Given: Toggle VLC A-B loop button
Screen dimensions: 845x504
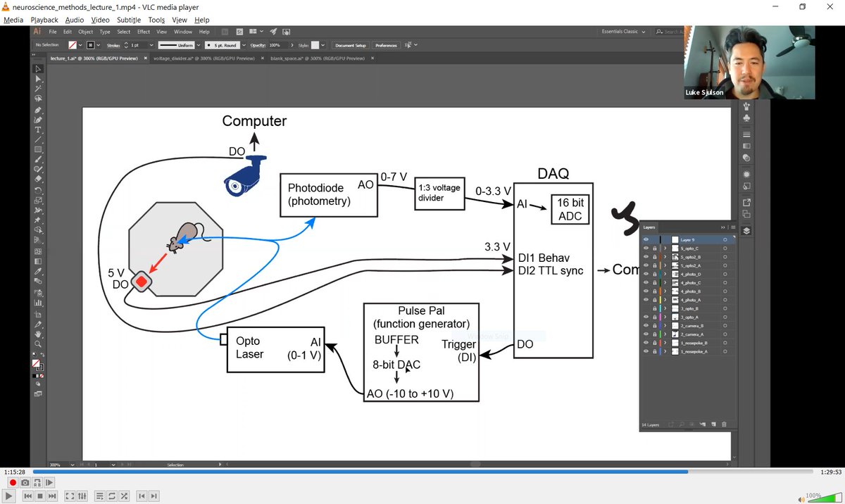Looking at the screenshot, I should point(37,483).
